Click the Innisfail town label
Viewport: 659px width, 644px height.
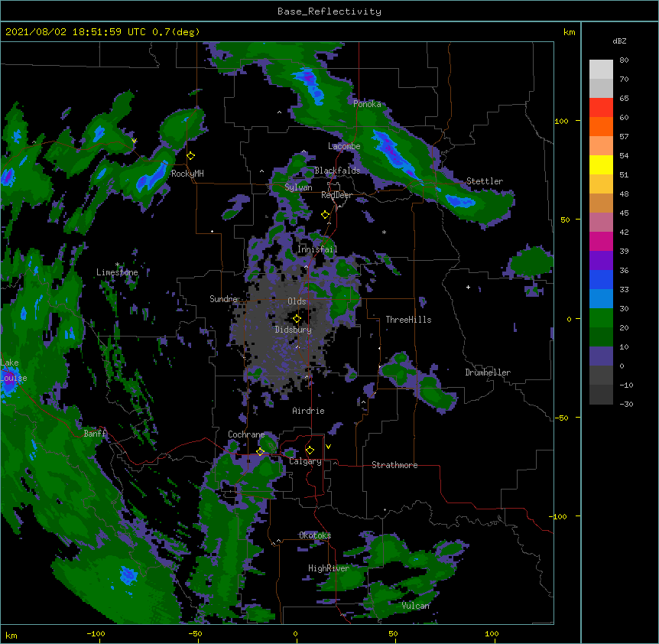pyautogui.click(x=317, y=249)
